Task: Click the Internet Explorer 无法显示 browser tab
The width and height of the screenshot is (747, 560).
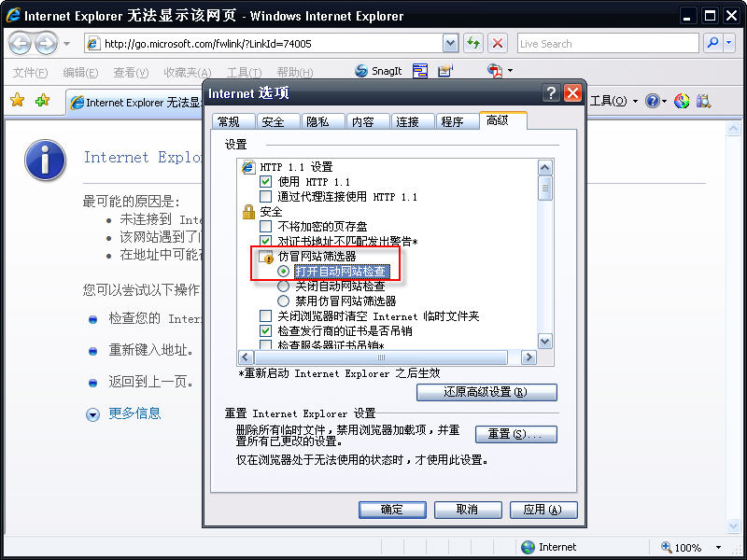Action: (135, 102)
